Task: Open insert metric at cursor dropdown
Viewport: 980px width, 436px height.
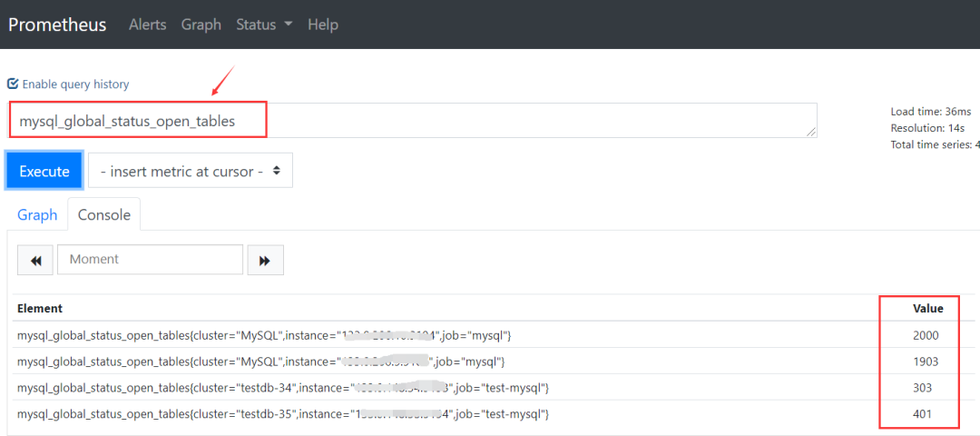Action: click(x=190, y=171)
